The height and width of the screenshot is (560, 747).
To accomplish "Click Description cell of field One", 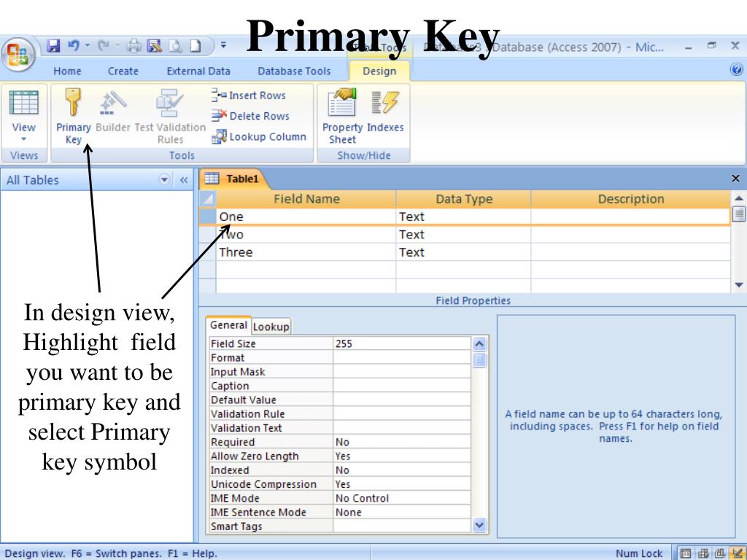I will tap(630, 217).
